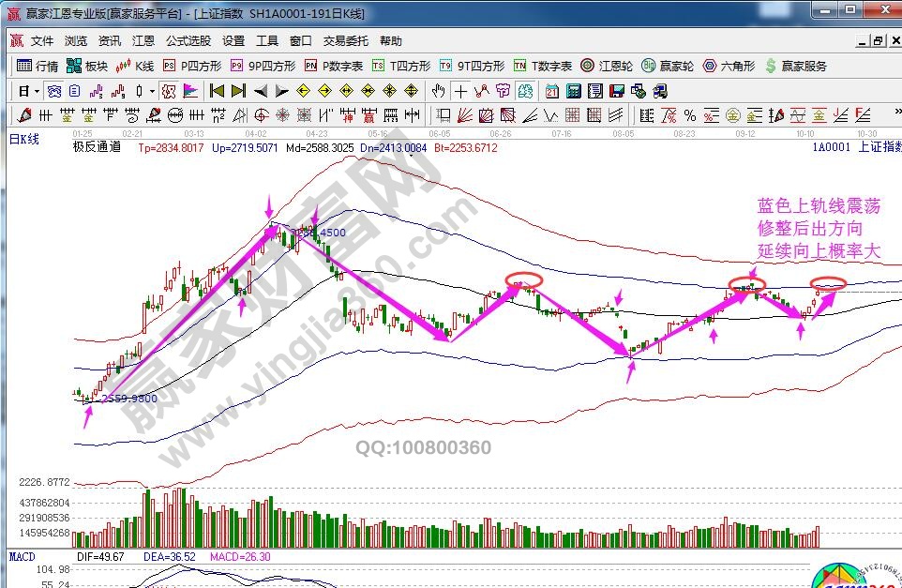Viewport: 902px width, 588px height.
Task: Open the 行情 market quotes view
Action: coord(38,66)
